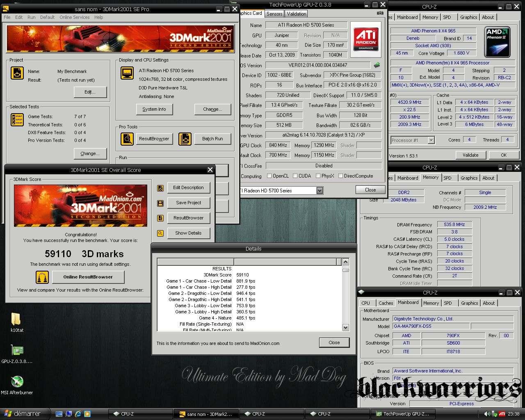Image resolution: width=525 pixels, height=420 pixels.
Task: Switch to the Sensors tab in GPU-Z
Action: 274,14
